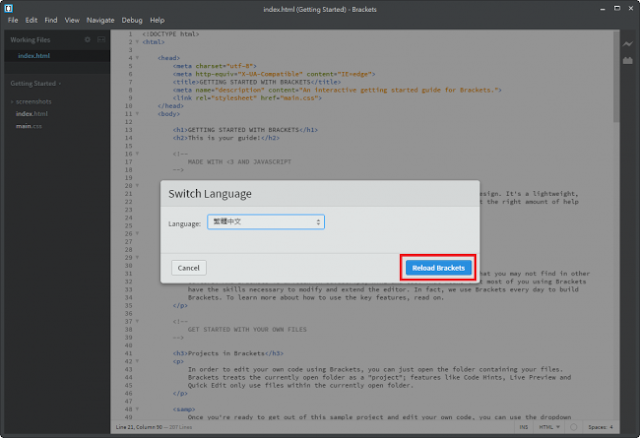
Task: Click the Switch Language dialog title
Action: pos(210,193)
